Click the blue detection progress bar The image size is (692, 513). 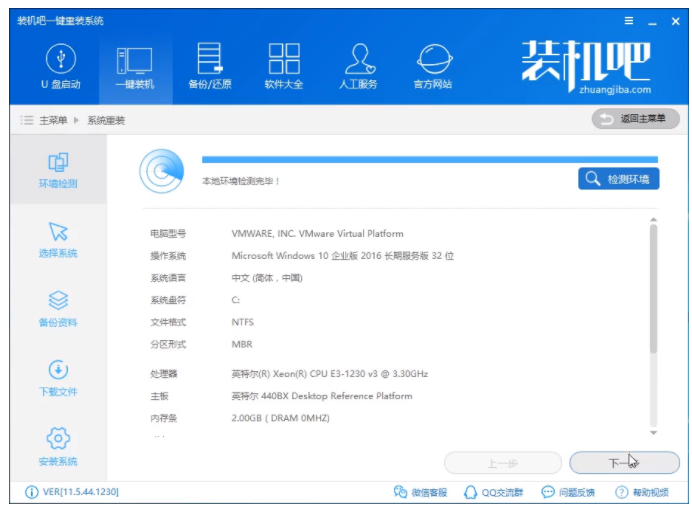tap(430, 159)
